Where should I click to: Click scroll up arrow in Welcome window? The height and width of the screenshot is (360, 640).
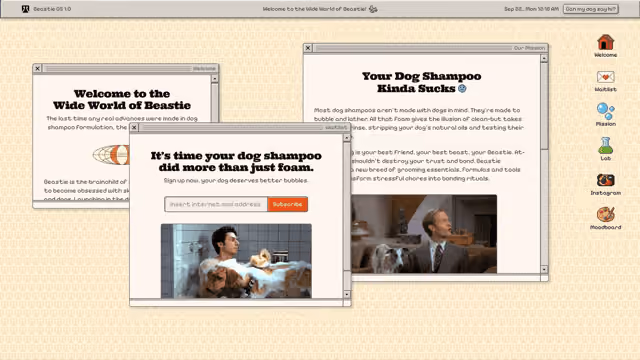pos(215,78)
